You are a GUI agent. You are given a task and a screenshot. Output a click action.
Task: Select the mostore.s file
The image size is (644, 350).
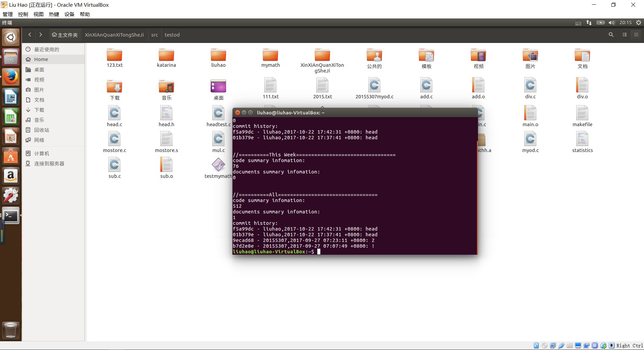(166, 142)
